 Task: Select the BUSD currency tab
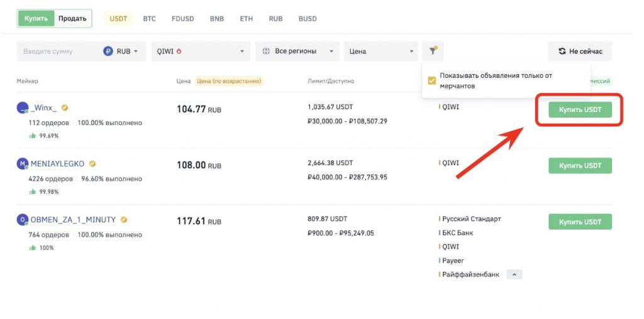coord(308,19)
